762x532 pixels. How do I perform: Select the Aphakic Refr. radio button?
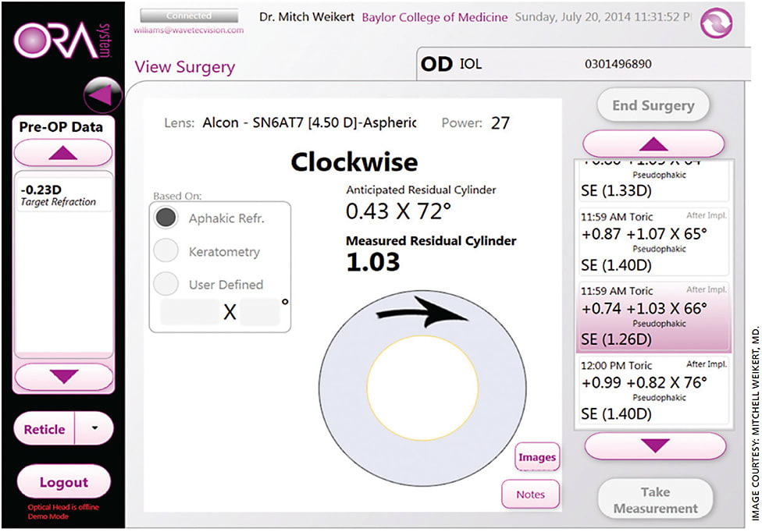pyautogui.click(x=166, y=217)
